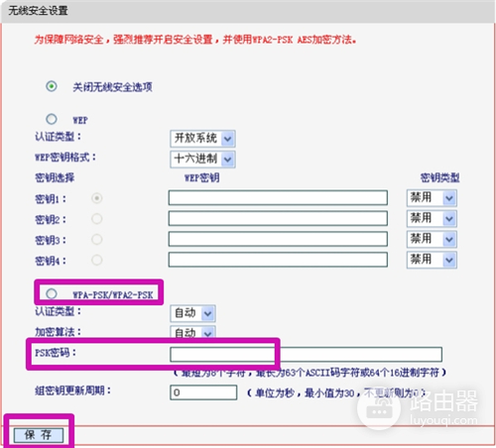This screenshot has height=448, width=496.
Task: Click the PSK密码 input field
Action: pos(306,354)
